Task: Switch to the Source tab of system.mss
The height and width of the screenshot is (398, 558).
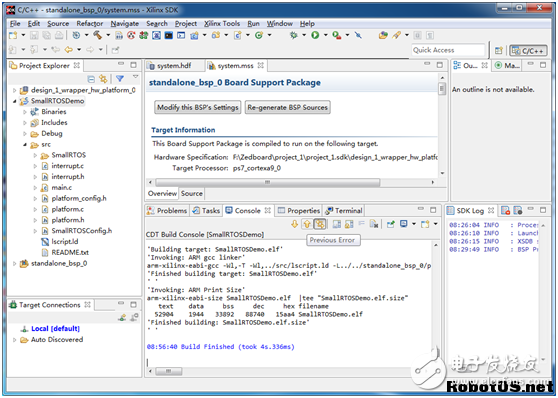Action: 192,194
